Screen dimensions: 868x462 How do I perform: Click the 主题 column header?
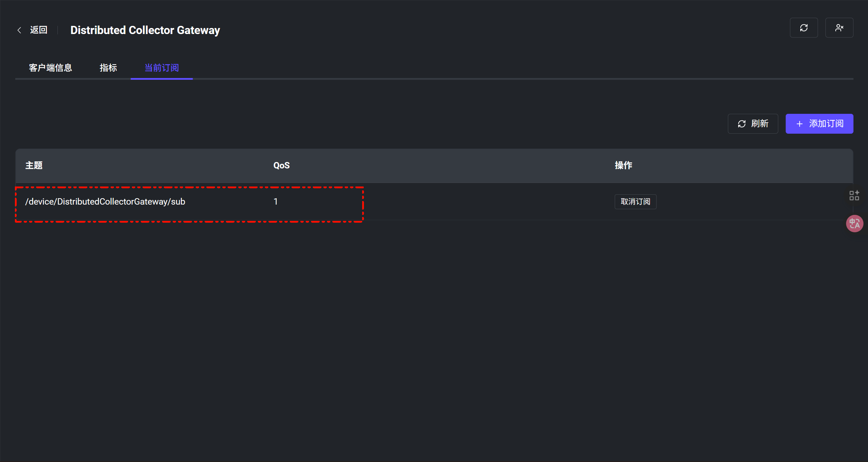(x=34, y=166)
